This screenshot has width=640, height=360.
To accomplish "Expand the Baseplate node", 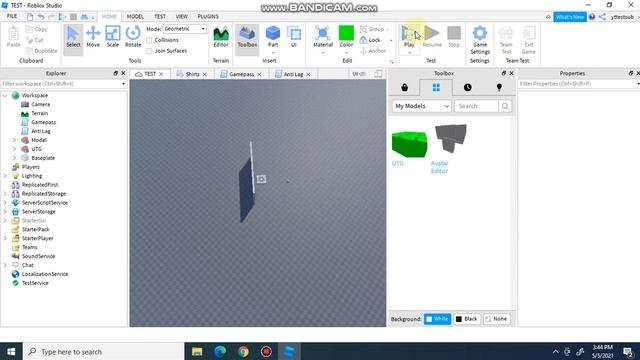I will coord(14,158).
